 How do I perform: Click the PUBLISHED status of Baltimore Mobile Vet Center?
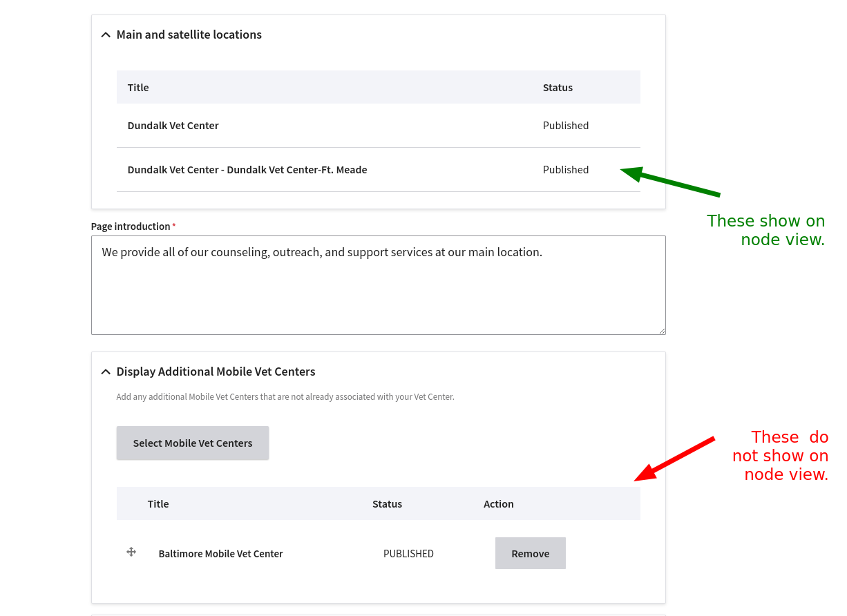pos(408,554)
